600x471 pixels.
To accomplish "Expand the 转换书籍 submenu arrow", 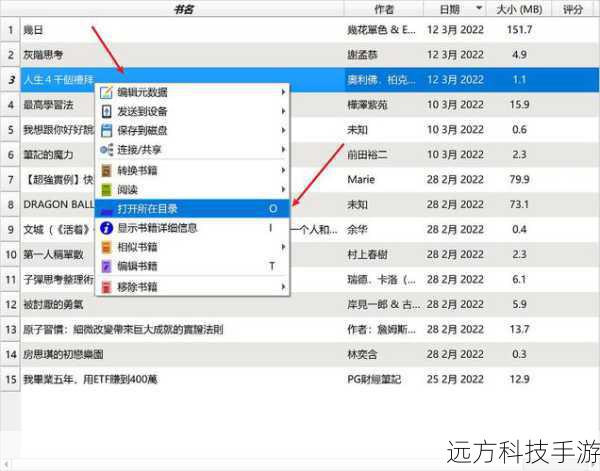I will (283, 170).
